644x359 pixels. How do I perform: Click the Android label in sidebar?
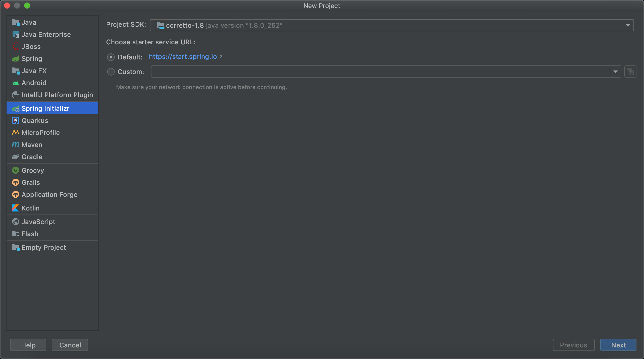(x=34, y=83)
